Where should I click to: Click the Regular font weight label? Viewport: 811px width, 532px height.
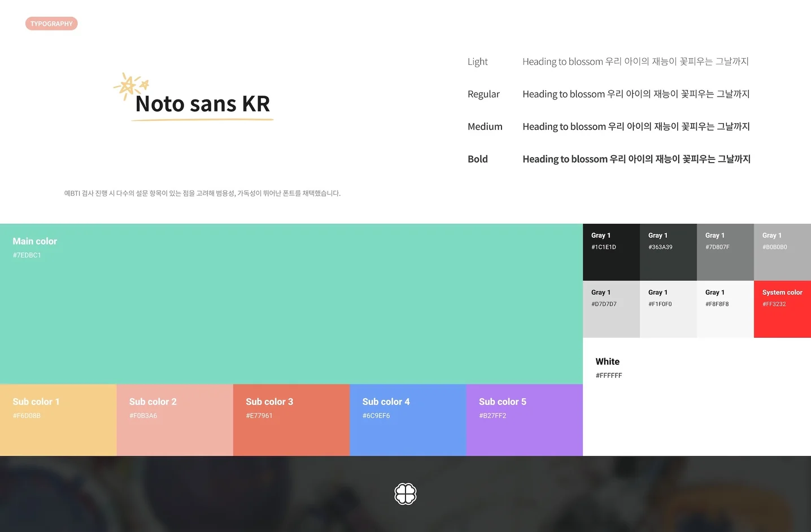(483, 94)
